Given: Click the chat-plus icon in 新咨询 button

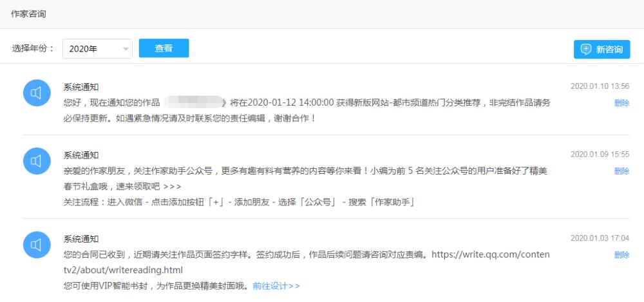Looking at the screenshot, I should [586, 50].
